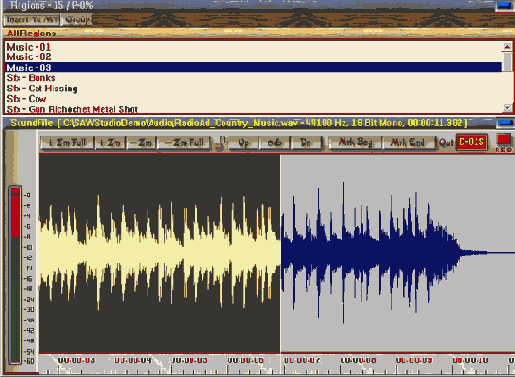This screenshot has width=515, height=377.
Task: Select the Sfx - Cat Hissing region
Action: click(42, 88)
